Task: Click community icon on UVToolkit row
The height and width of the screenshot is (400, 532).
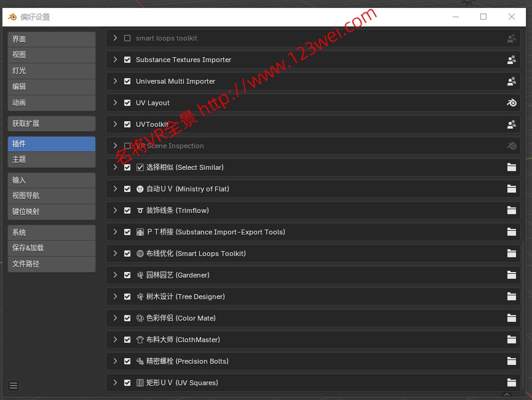Action: pos(511,124)
